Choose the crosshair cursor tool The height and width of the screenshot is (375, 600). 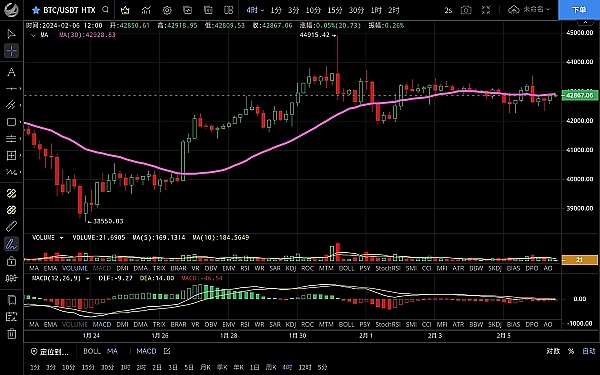coord(11,51)
